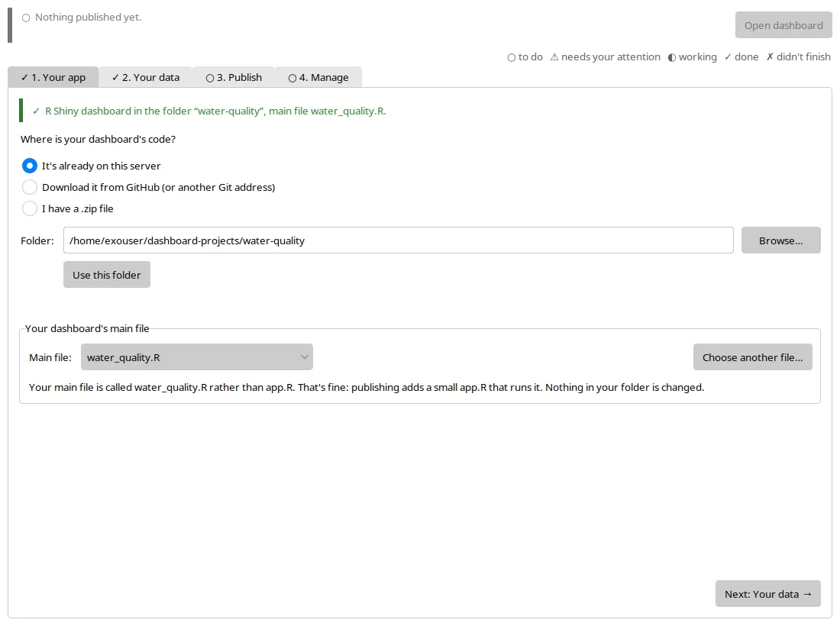The image size is (840, 626).
Task: Click the 'working' legend entry
Action: [x=692, y=56]
